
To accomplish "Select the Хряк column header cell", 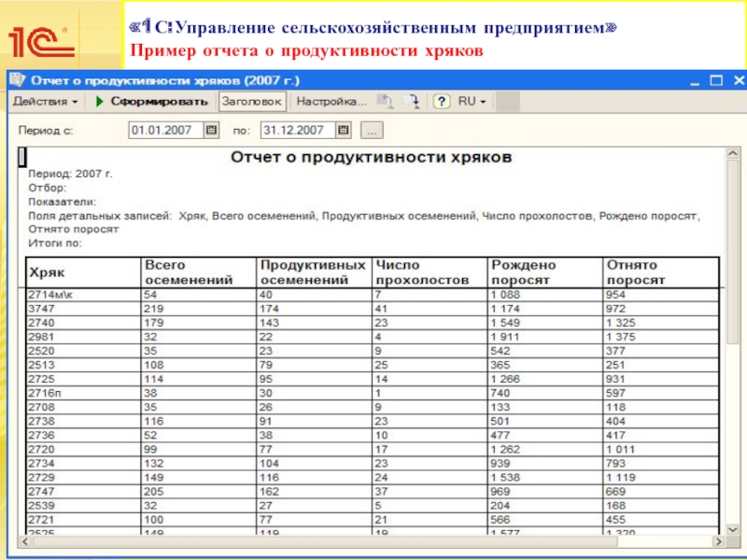I will (x=82, y=272).
